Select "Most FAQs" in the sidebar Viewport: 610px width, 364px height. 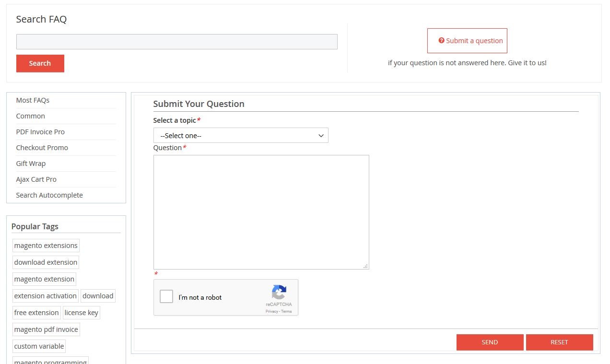(33, 100)
